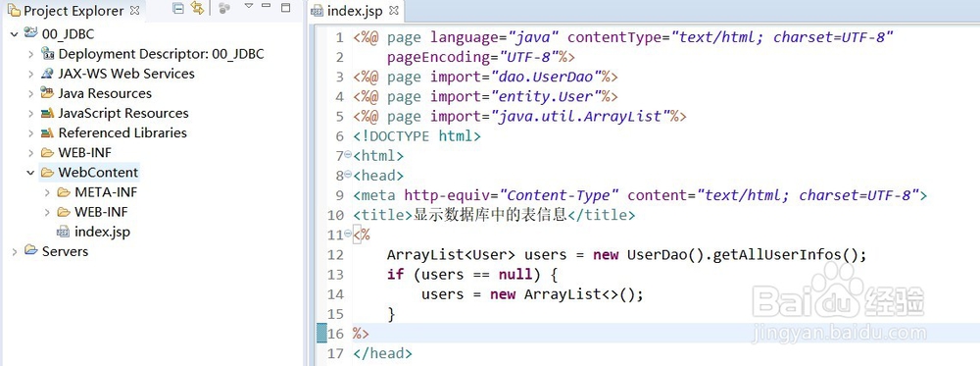Click the Java Resources icon
This screenshot has width=980, height=366.
point(47,93)
